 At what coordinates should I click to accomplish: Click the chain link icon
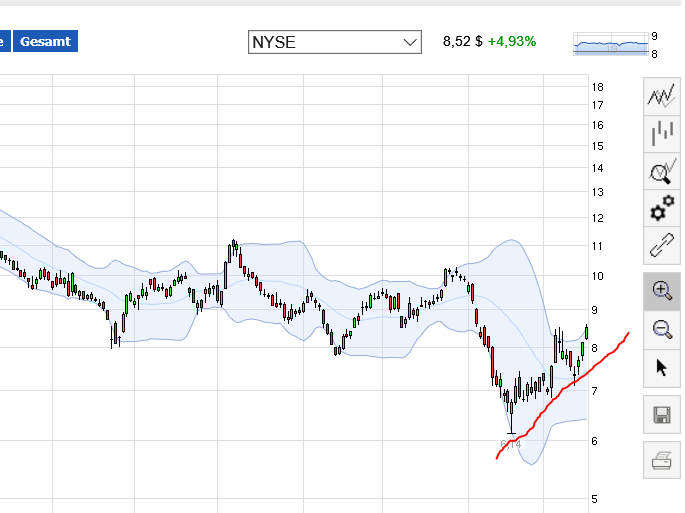point(661,244)
